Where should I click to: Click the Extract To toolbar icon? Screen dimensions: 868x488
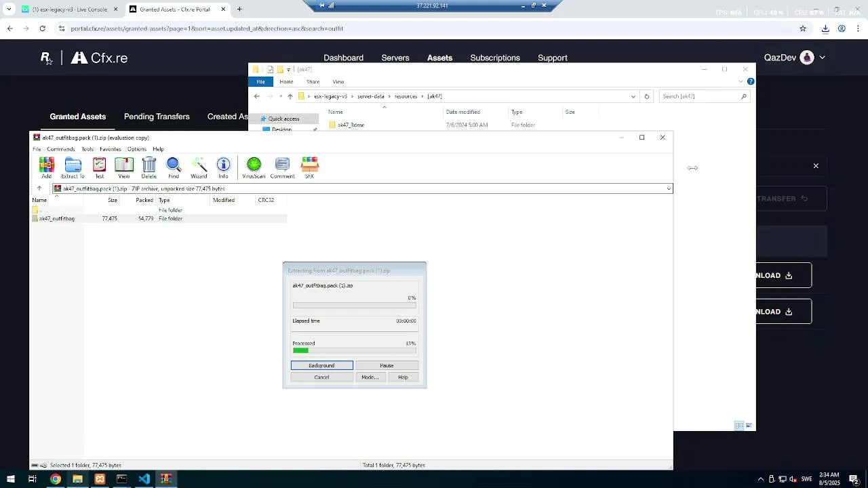[x=73, y=167]
